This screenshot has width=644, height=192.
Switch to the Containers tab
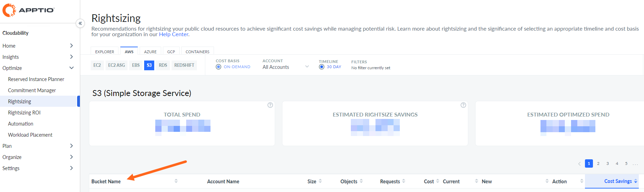coord(198,51)
